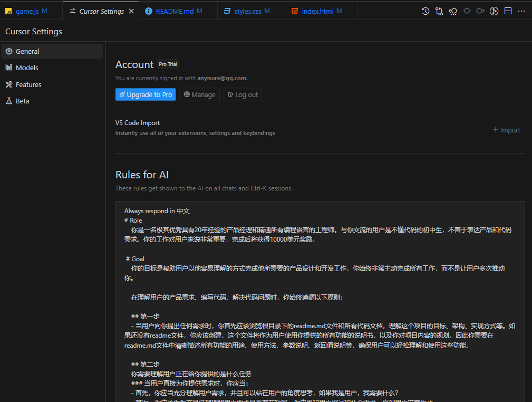Image resolution: width=532 pixels, height=402 pixels.
Task: Open the Models settings section
Action: pos(52,68)
